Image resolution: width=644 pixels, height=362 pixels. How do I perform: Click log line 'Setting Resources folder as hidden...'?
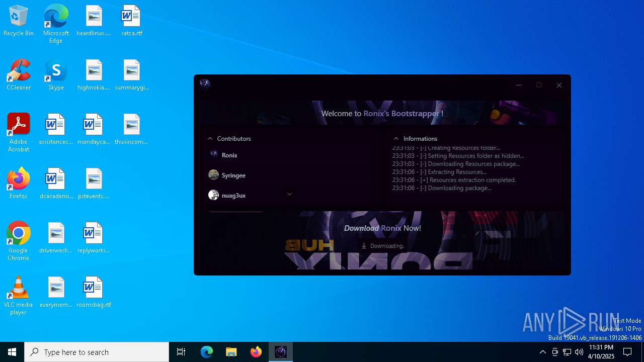458,156
